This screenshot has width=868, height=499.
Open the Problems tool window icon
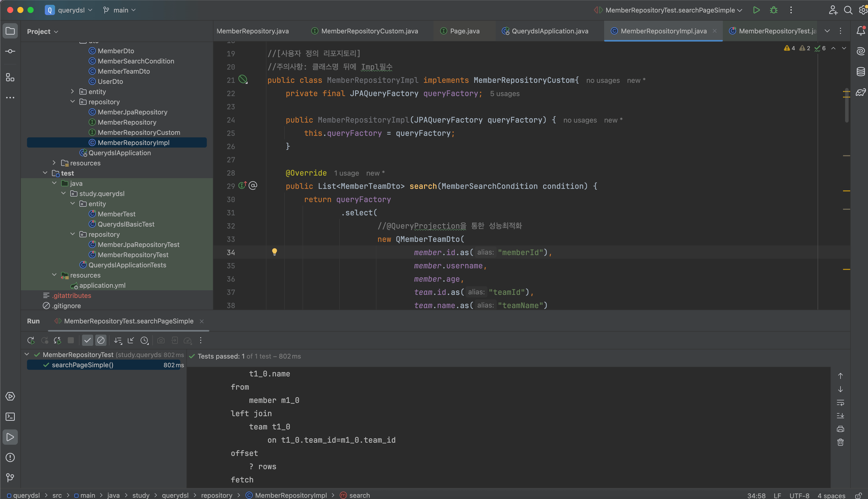click(x=10, y=457)
